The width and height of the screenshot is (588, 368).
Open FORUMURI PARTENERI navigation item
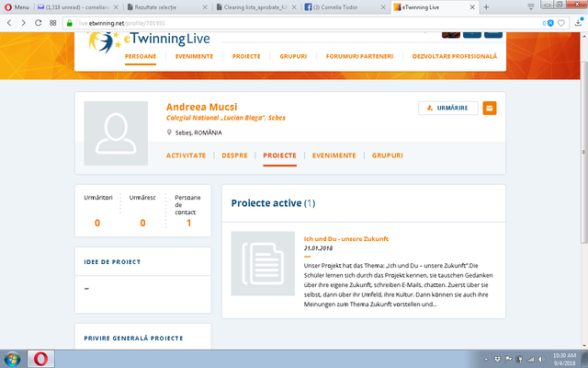359,56
